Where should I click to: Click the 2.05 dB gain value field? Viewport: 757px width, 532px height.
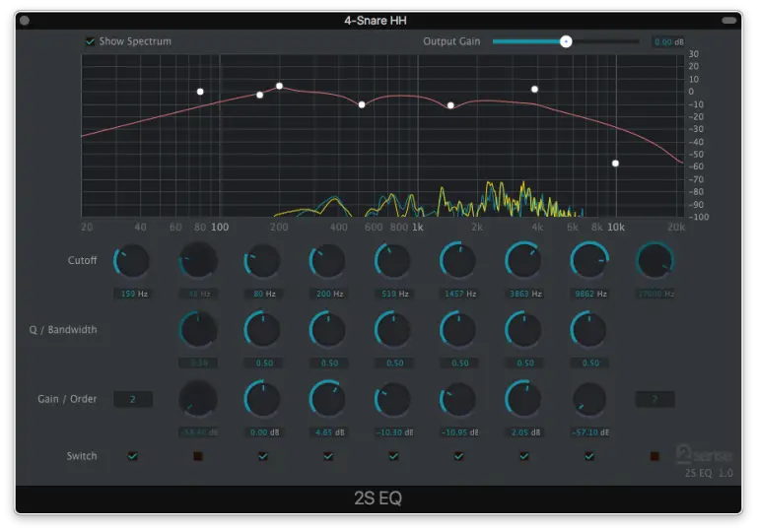click(525, 432)
